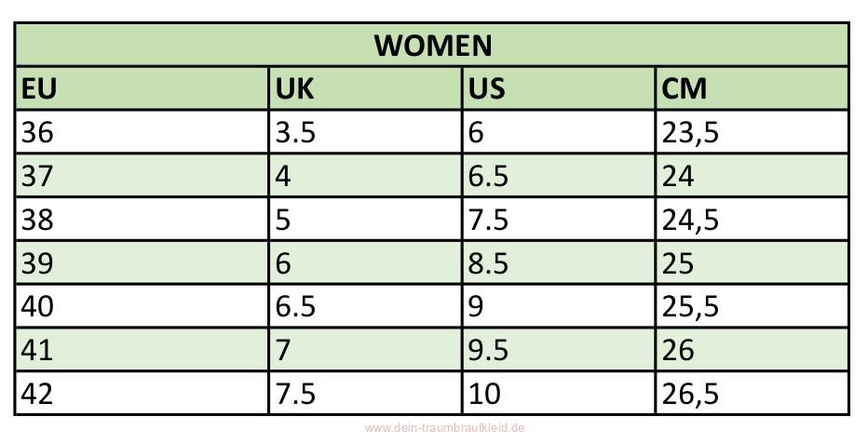Click the 23,5 CM cell
The image size is (868, 443).
coord(752,132)
